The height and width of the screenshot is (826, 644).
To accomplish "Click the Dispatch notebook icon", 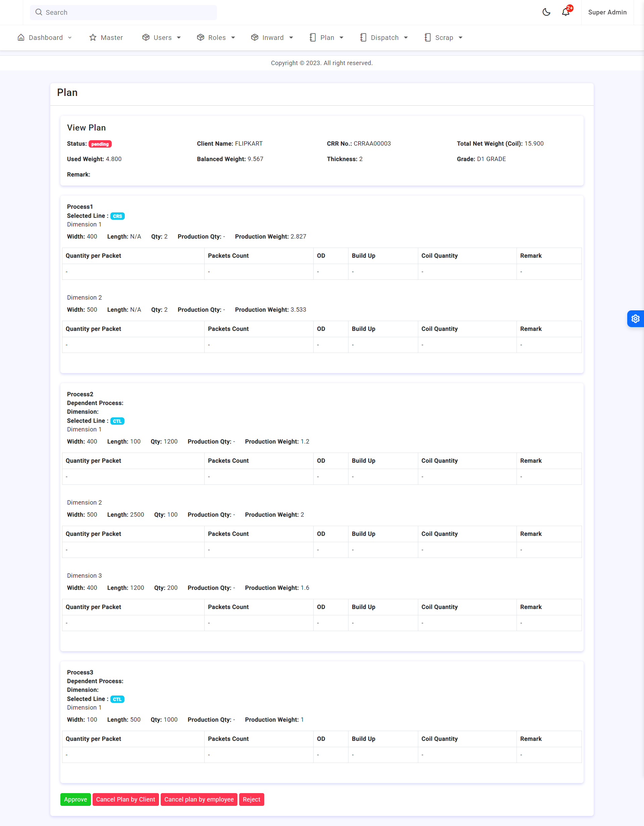I will (363, 38).
